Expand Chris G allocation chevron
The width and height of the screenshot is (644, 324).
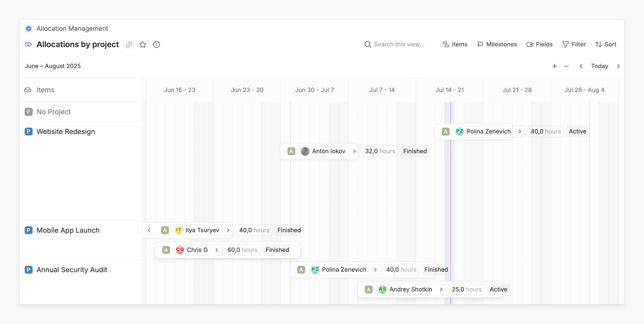click(217, 250)
